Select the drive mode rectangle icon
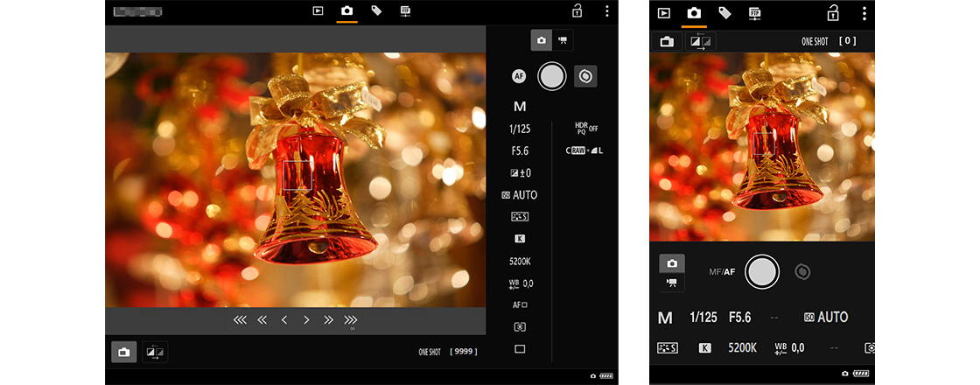 point(520,348)
